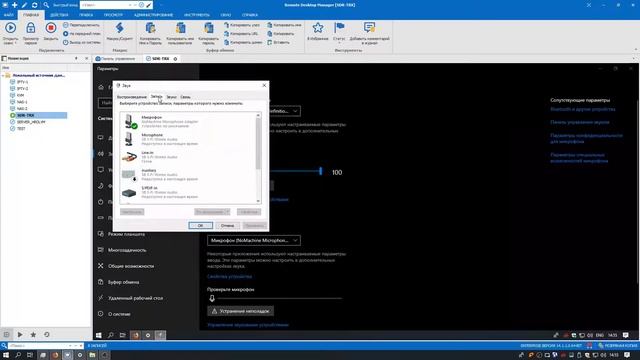Click Log off in the ribbon Connect group
640x360 pixels.
point(81,42)
